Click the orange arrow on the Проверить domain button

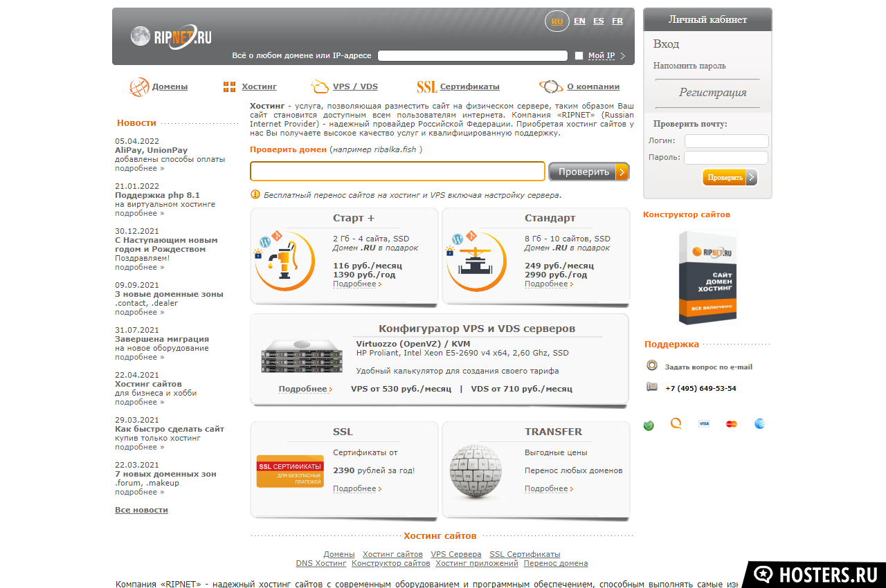pyautogui.click(x=622, y=172)
